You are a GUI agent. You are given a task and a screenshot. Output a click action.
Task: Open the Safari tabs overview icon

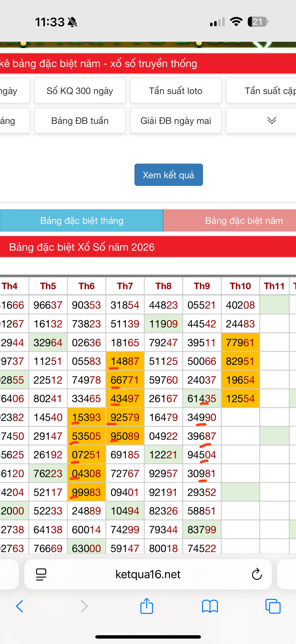point(273,606)
